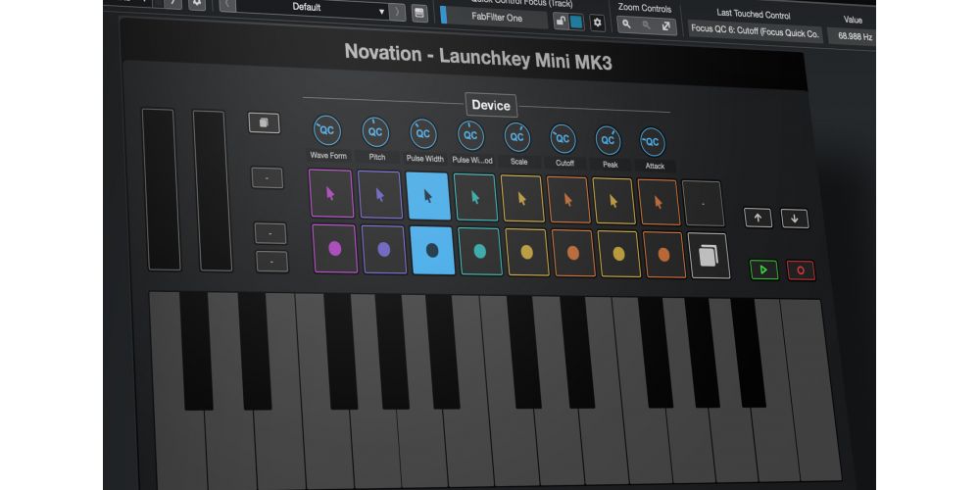Select the yellow arrow pad under Peak

tap(613, 201)
